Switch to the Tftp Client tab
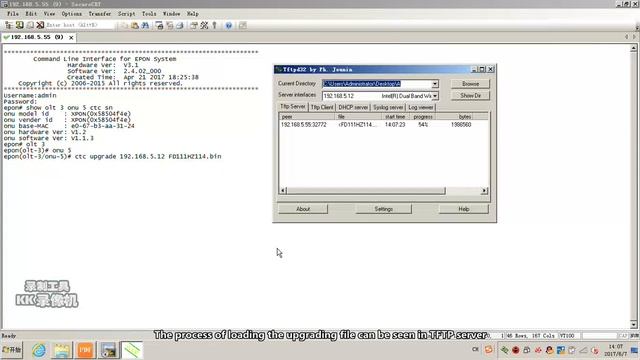Screen dimensions: 640x360 (322, 107)
